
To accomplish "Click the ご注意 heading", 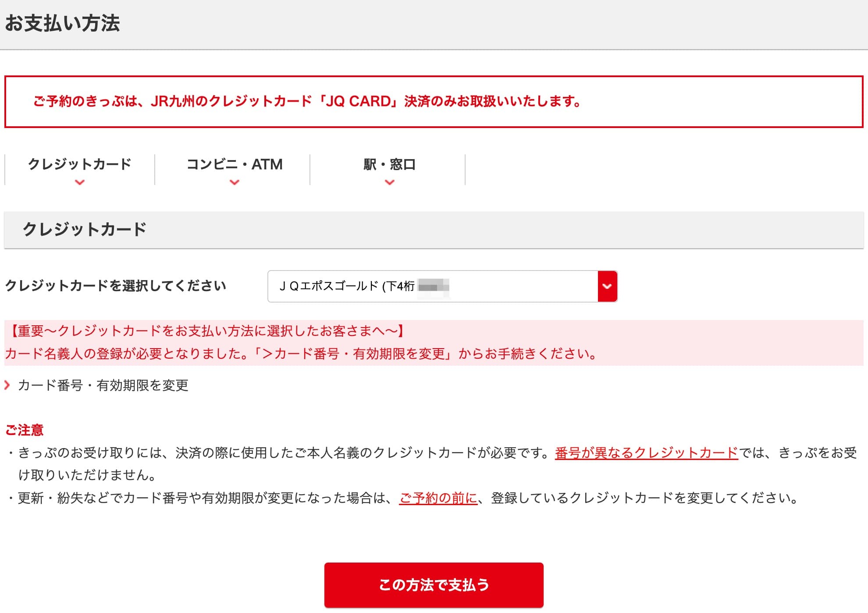I will click(24, 430).
